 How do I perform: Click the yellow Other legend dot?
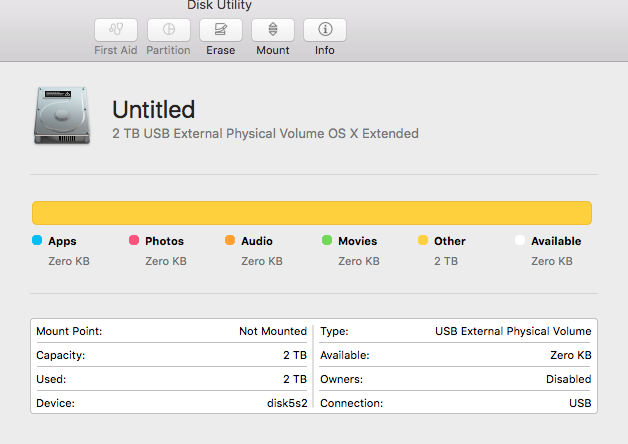(423, 240)
